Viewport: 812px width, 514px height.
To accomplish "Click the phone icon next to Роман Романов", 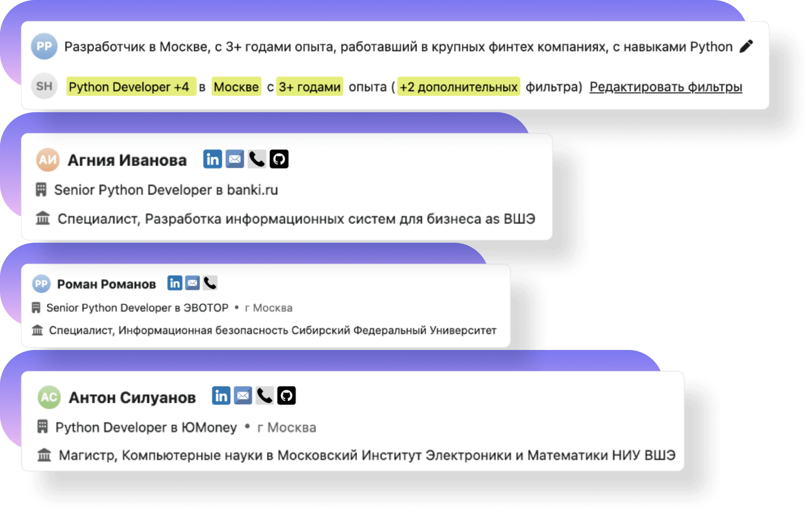I will tap(210, 283).
